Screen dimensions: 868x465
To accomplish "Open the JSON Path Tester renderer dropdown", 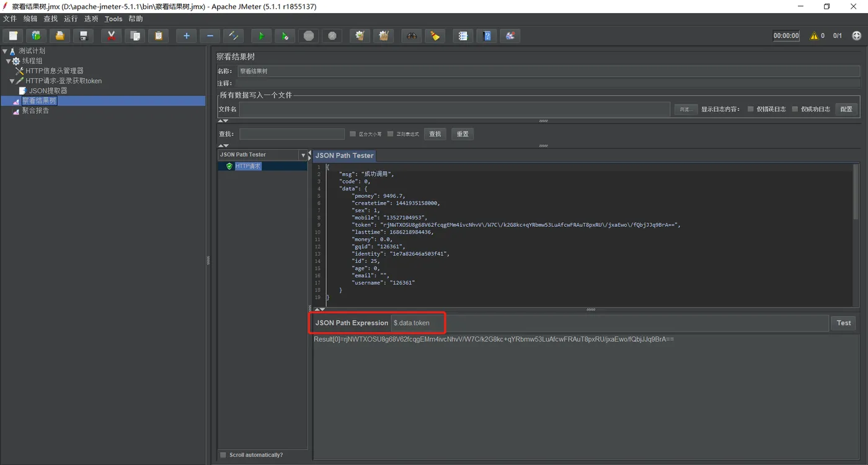I will click(303, 155).
